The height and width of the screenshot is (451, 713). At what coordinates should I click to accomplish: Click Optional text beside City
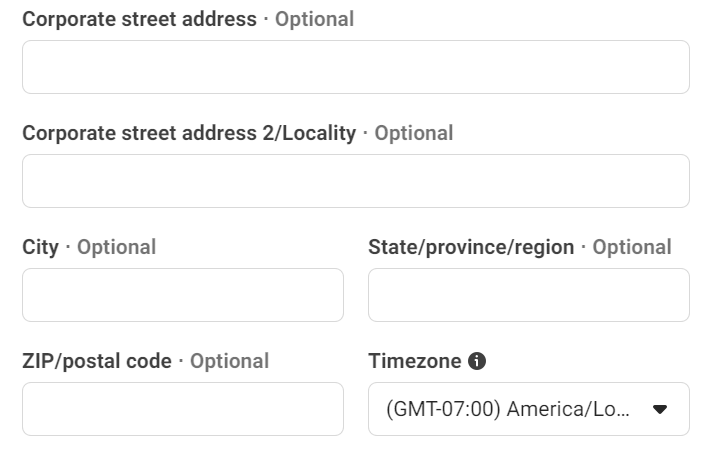click(116, 248)
